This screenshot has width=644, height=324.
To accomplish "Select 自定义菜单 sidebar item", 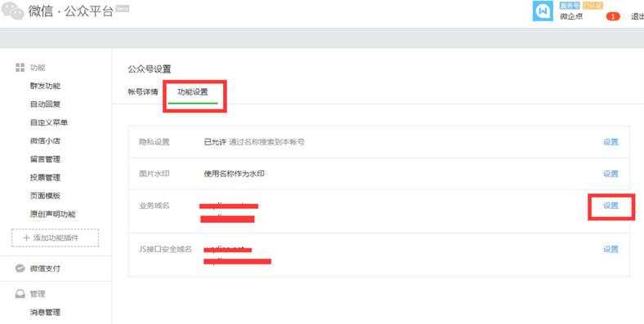I will tap(49, 122).
